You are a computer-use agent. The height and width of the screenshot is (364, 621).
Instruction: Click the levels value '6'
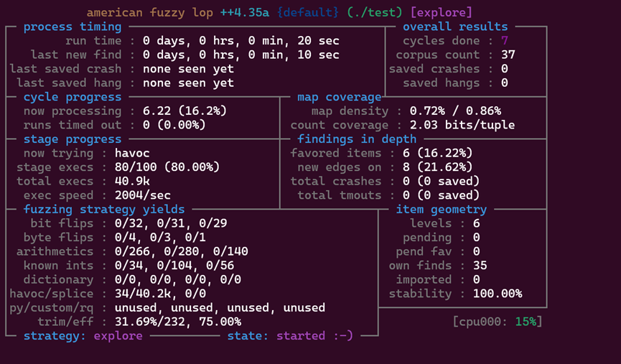[x=477, y=223]
